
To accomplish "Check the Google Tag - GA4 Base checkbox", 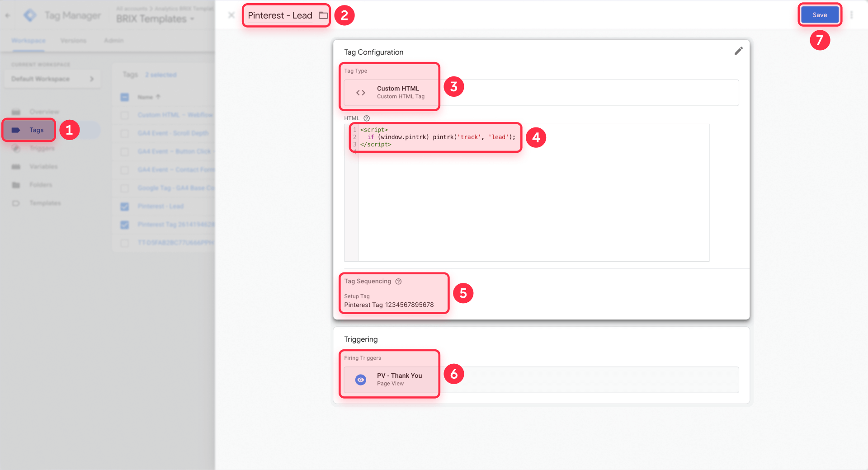I will (x=125, y=188).
